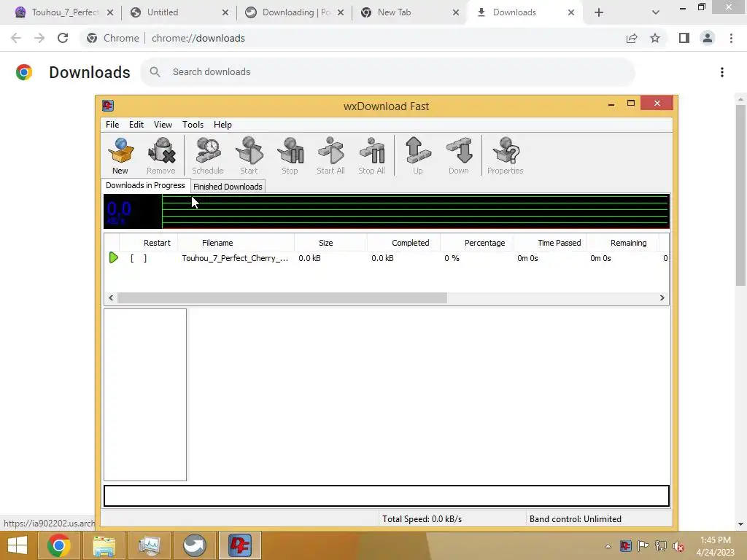Screen dimensions: 747x560
Task: Click the download list scroll right arrow
Action: point(662,297)
